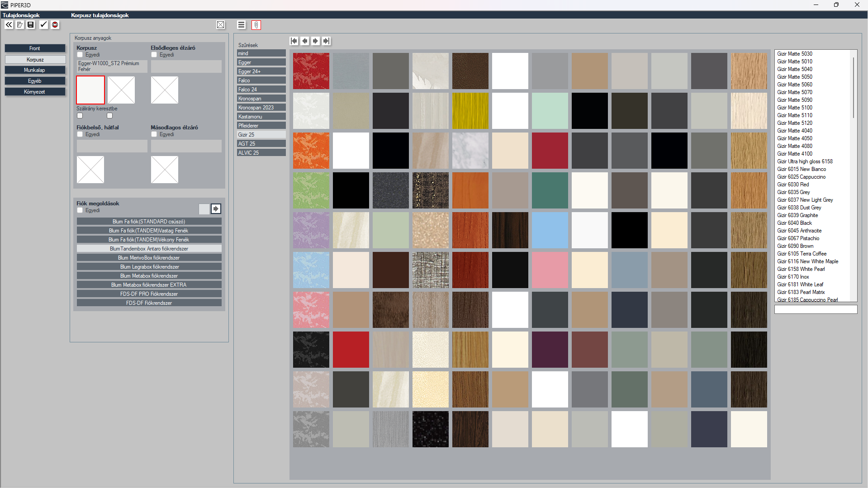Viewport: 868px width, 488px height.
Task: Click the floppy disk save icon
Action: (x=31, y=25)
